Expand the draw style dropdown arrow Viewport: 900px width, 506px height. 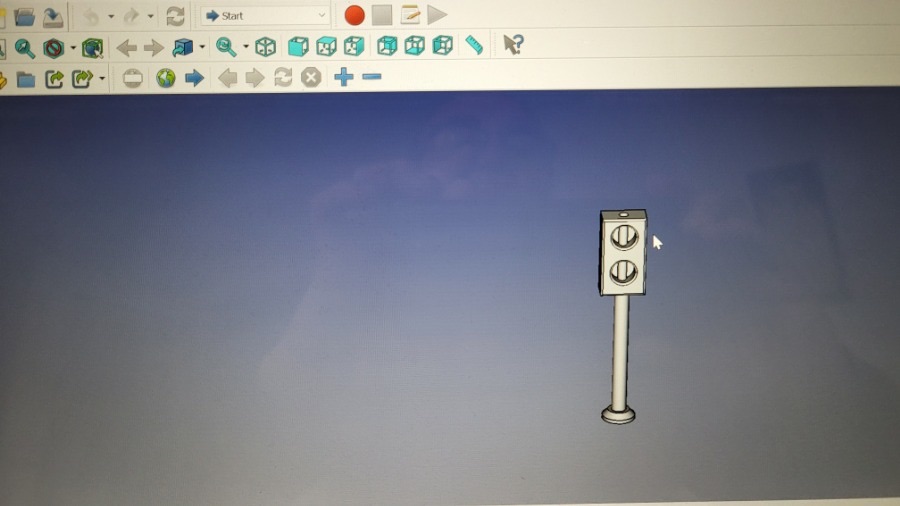[73, 48]
